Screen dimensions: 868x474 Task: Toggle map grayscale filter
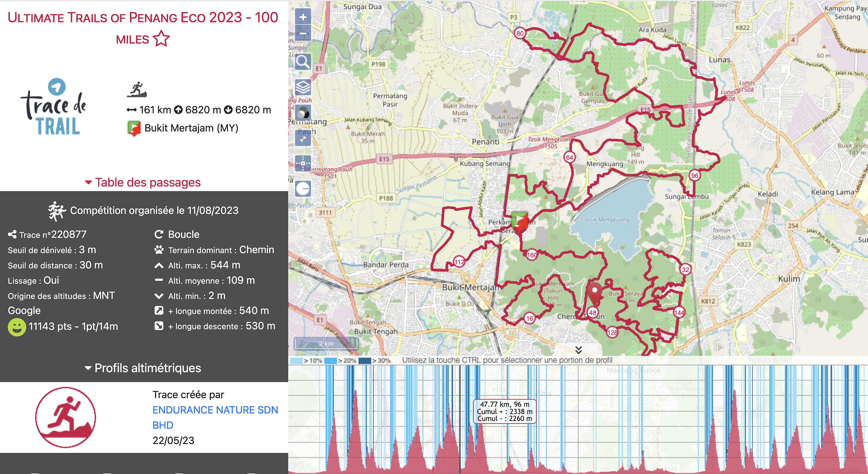303,113
